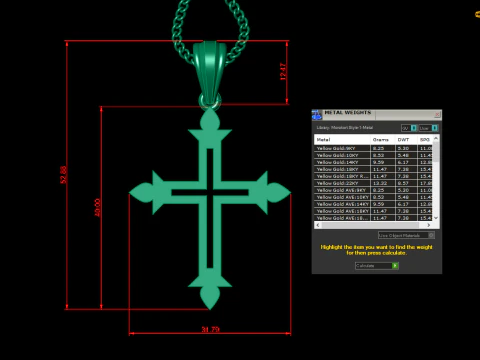480x360 pixels.
Task: Click the Metal Weights scale icon in title bar
Action: (x=317, y=115)
